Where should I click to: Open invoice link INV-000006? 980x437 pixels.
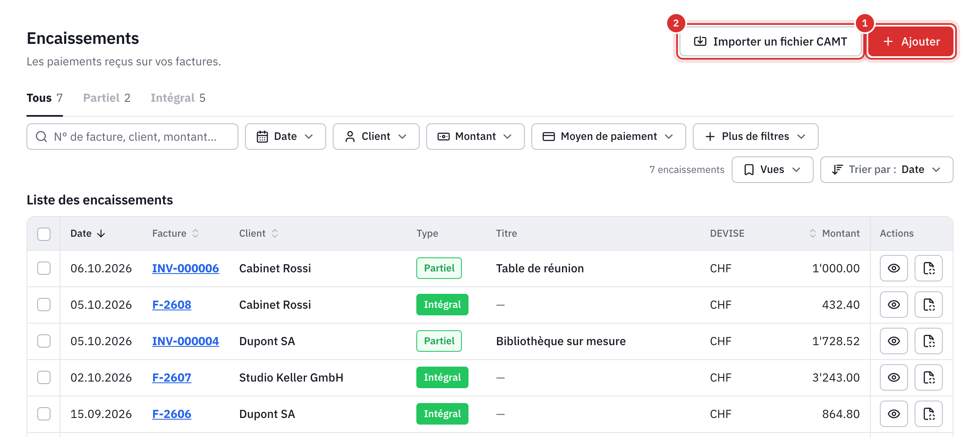(x=185, y=268)
